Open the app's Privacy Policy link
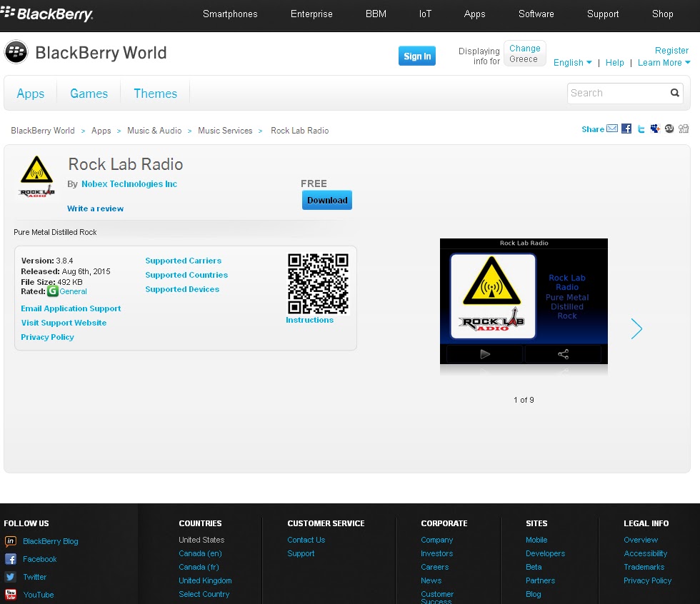The height and width of the screenshot is (604, 700). click(x=47, y=337)
